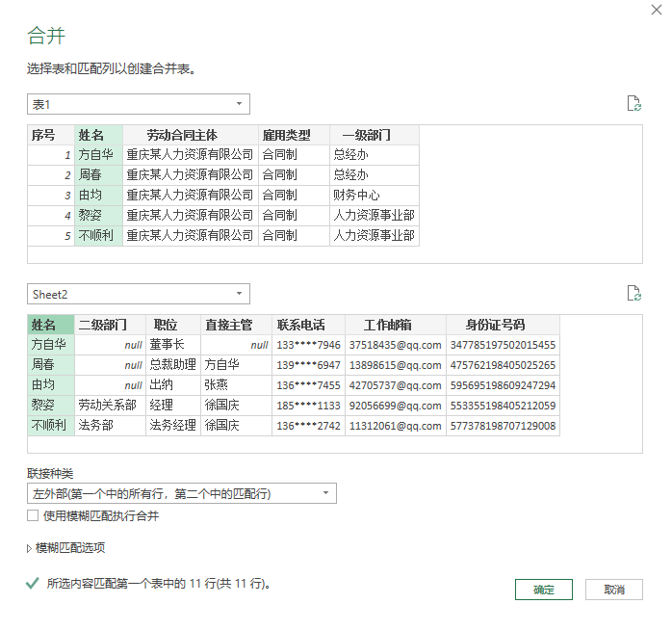Open the 联接种类 join kind dropdown

tap(182, 493)
